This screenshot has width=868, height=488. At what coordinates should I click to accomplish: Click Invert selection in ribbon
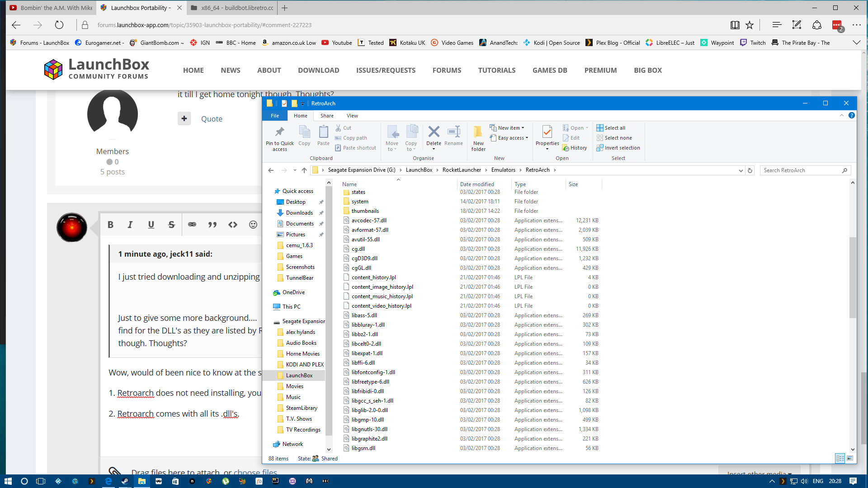tap(618, 148)
